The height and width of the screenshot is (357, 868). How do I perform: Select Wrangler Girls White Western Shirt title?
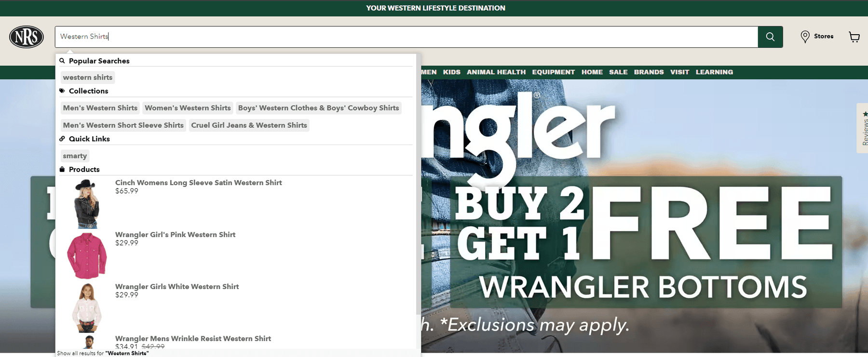(x=177, y=287)
